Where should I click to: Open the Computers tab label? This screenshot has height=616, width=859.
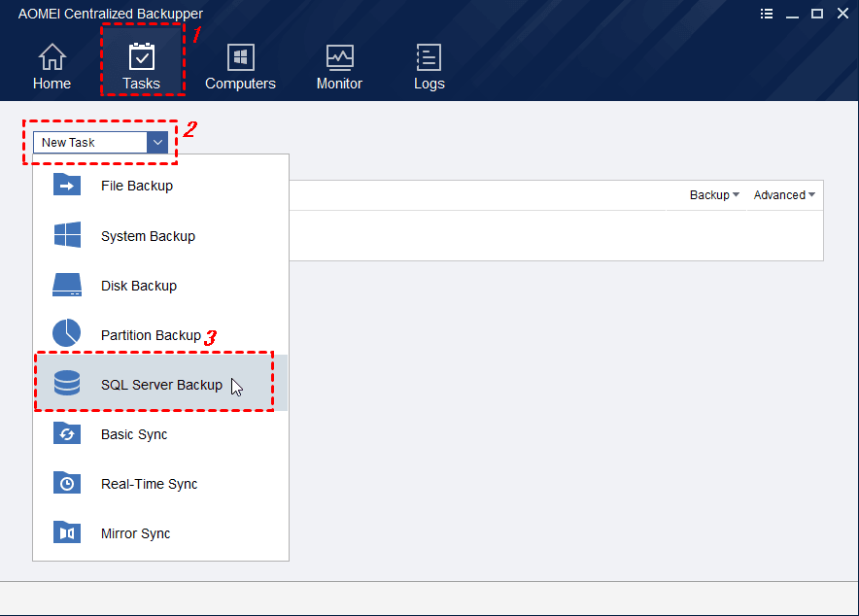240,84
